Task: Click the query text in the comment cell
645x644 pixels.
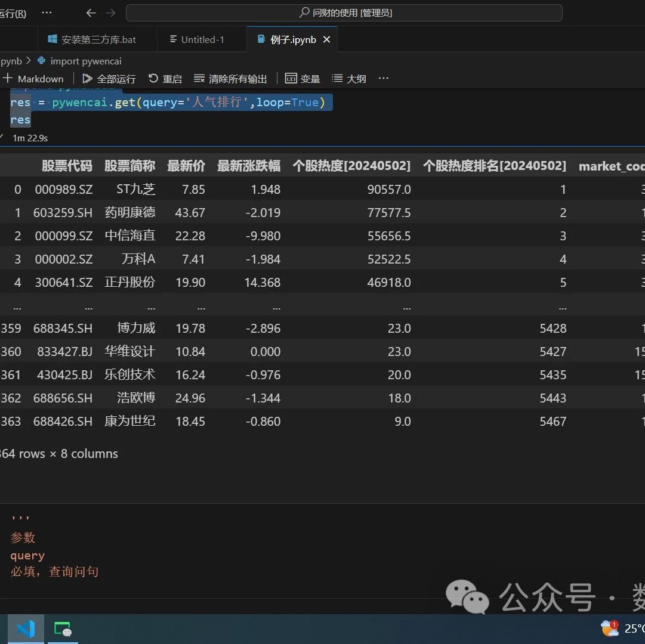Action: (27, 556)
